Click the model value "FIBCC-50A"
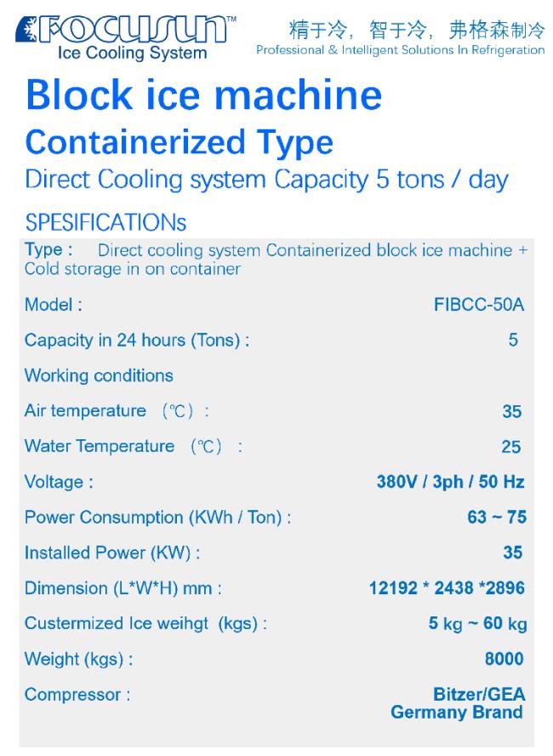 coord(479,306)
